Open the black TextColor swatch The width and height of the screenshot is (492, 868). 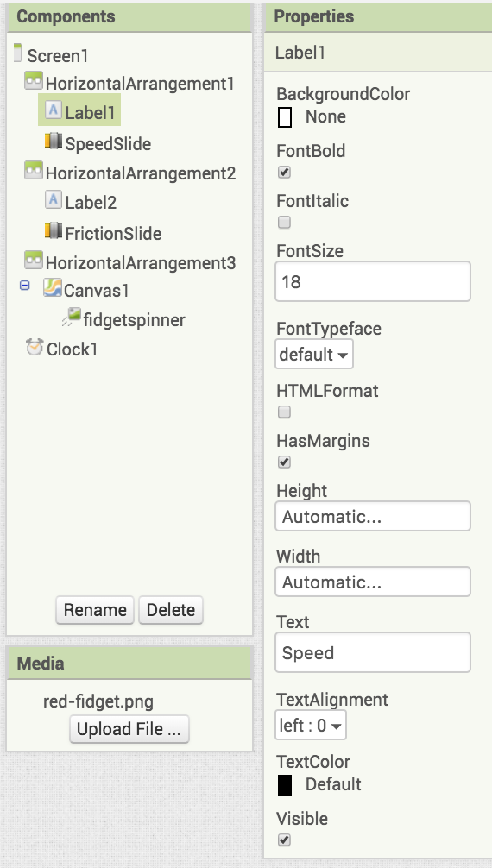tap(285, 785)
